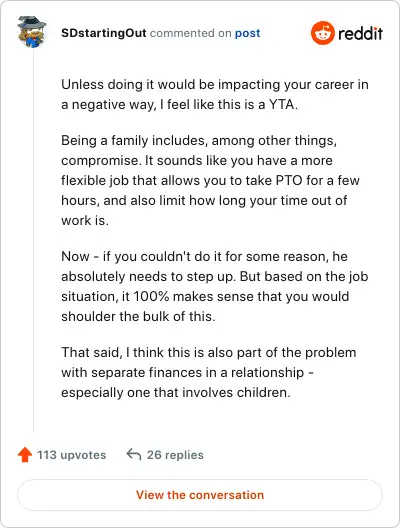Image resolution: width=400 pixels, height=528 pixels.
Task: Click the paragraph starting "That said, I think"
Action: [209, 372]
